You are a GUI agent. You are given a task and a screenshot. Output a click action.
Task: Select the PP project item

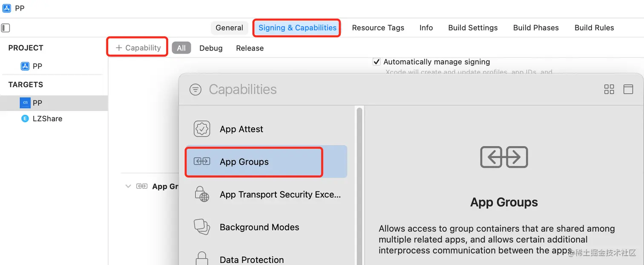(37, 66)
